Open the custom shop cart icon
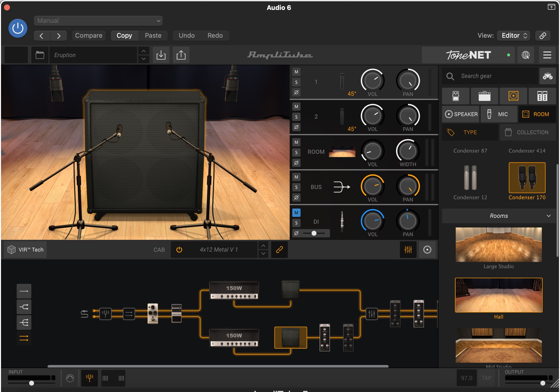The width and height of the screenshot is (560, 392). pyautogui.click(x=547, y=76)
